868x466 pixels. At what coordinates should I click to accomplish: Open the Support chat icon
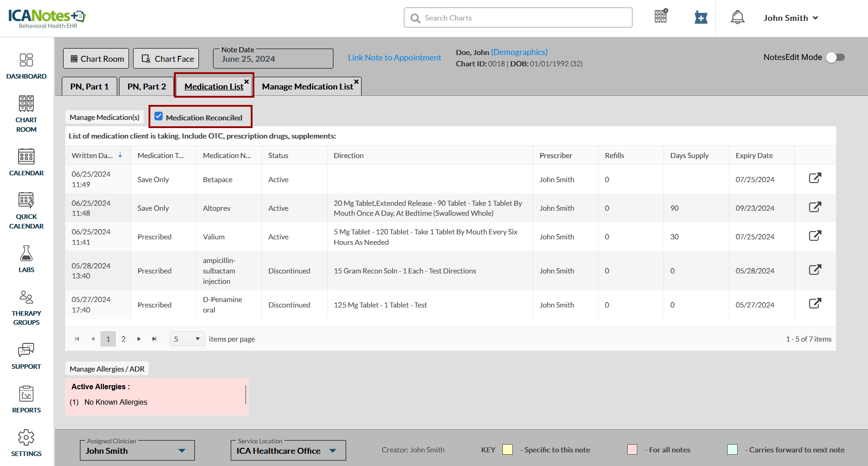(26, 350)
